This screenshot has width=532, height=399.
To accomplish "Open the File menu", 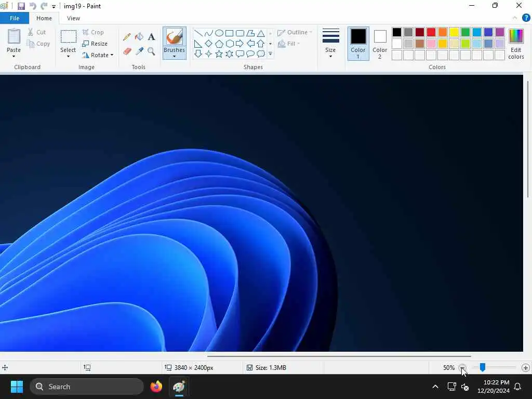I will (15, 18).
